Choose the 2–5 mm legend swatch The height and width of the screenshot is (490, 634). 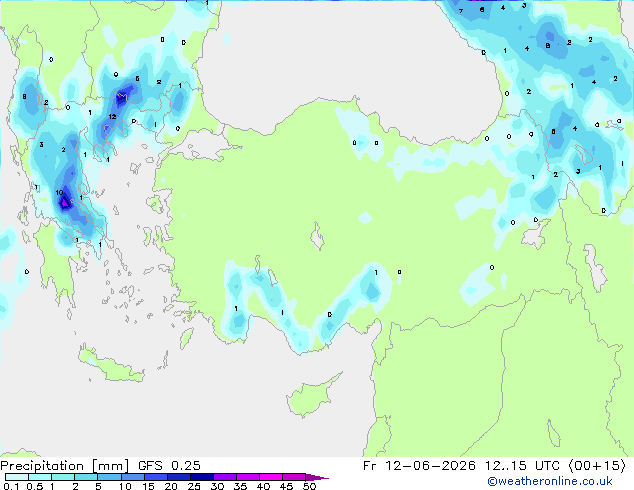pyautogui.click(x=86, y=477)
